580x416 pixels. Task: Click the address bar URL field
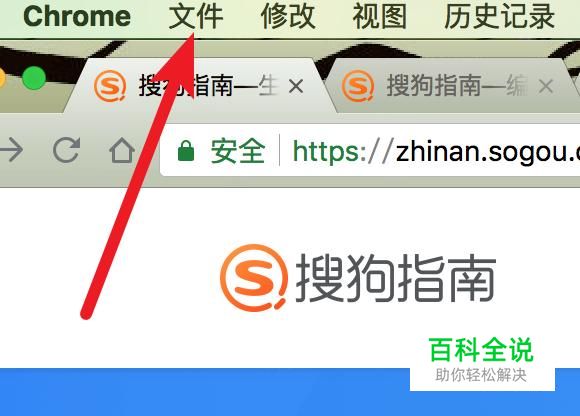(x=370, y=151)
